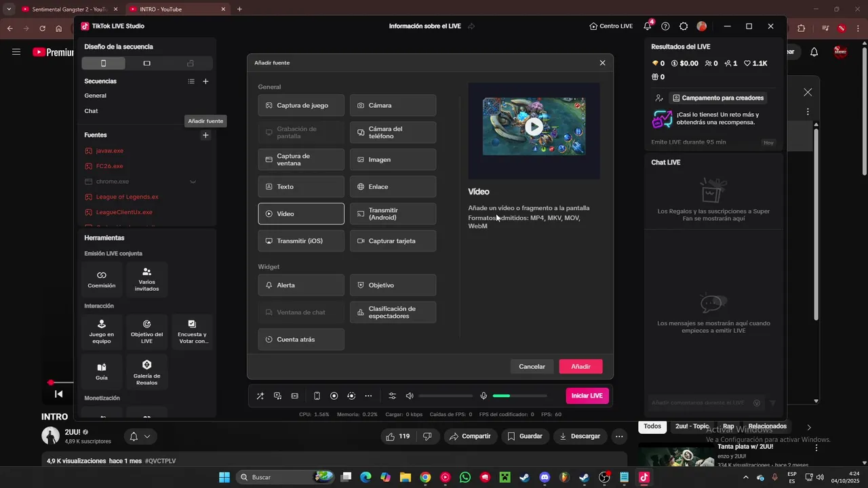Close the Añadir fuente dialog
868x488 pixels.
(x=602, y=62)
